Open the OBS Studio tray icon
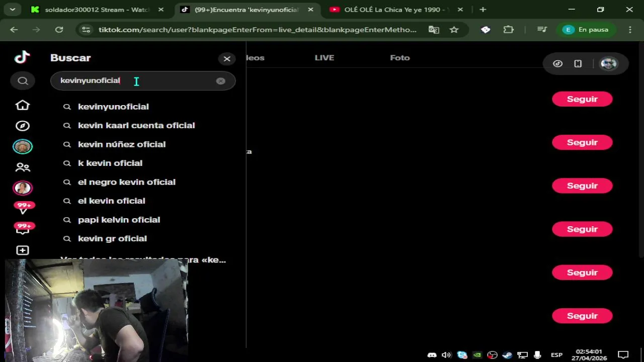644x362 pixels. click(x=492, y=355)
